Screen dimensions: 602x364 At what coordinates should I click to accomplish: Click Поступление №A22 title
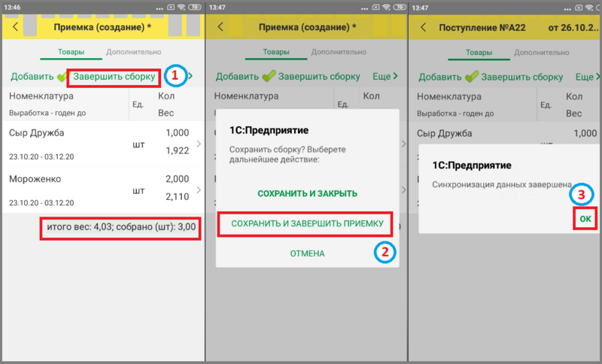pyautogui.click(x=482, y=28)
